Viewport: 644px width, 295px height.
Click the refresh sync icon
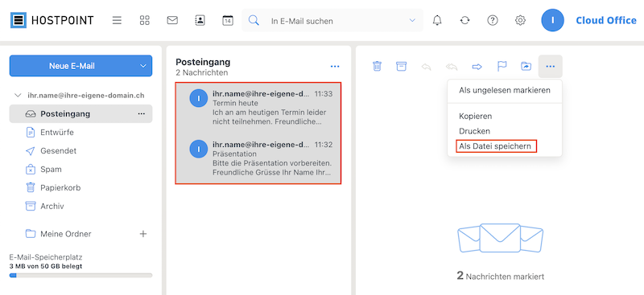pyautogui.click(x=465, y=20)
